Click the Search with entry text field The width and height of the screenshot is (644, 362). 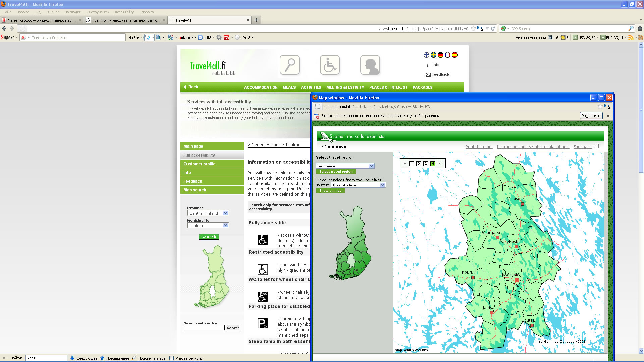(204, 328)
